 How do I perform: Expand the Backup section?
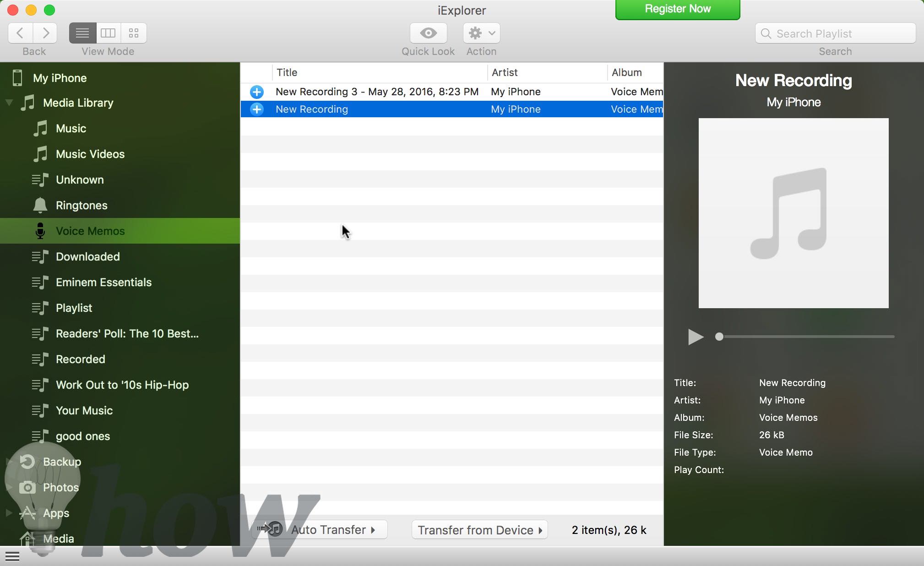coord(9,462)
